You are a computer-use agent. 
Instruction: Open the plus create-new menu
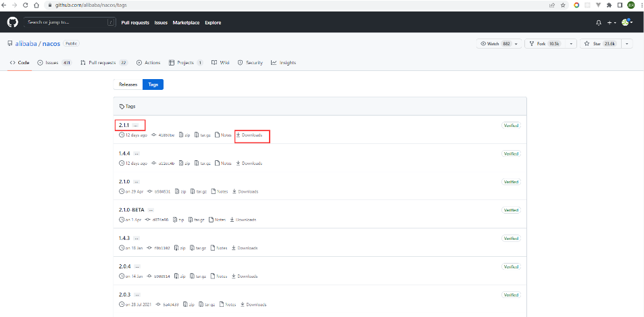[612, 23]
